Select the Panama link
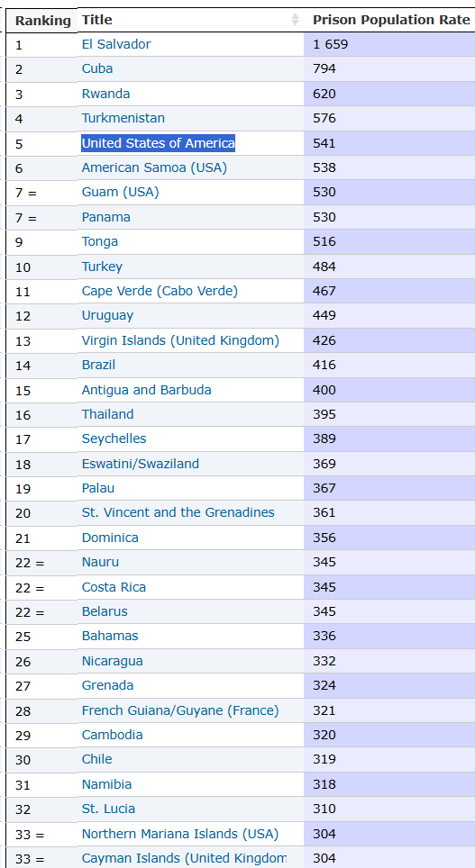 [x=105, y=217]
